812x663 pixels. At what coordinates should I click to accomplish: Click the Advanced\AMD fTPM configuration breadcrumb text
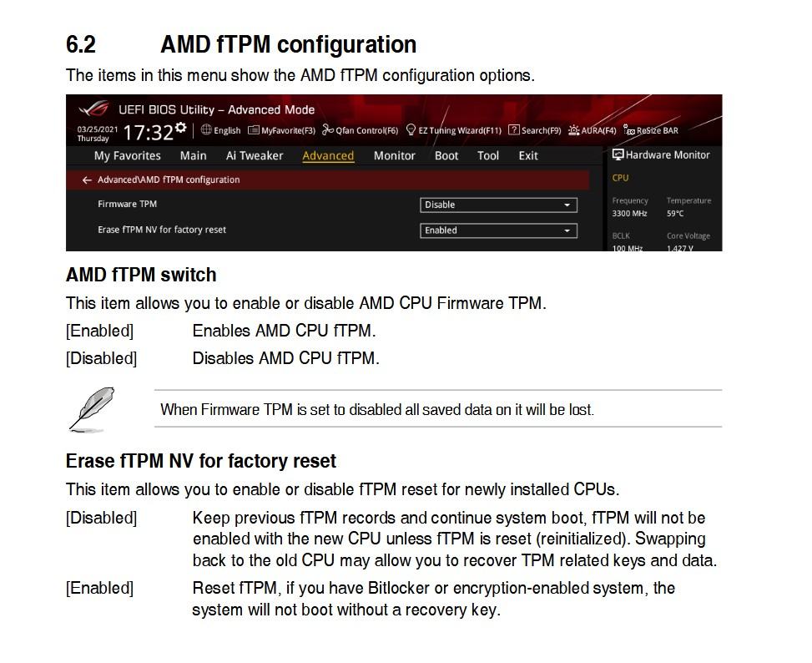click(x=169, y=180)
